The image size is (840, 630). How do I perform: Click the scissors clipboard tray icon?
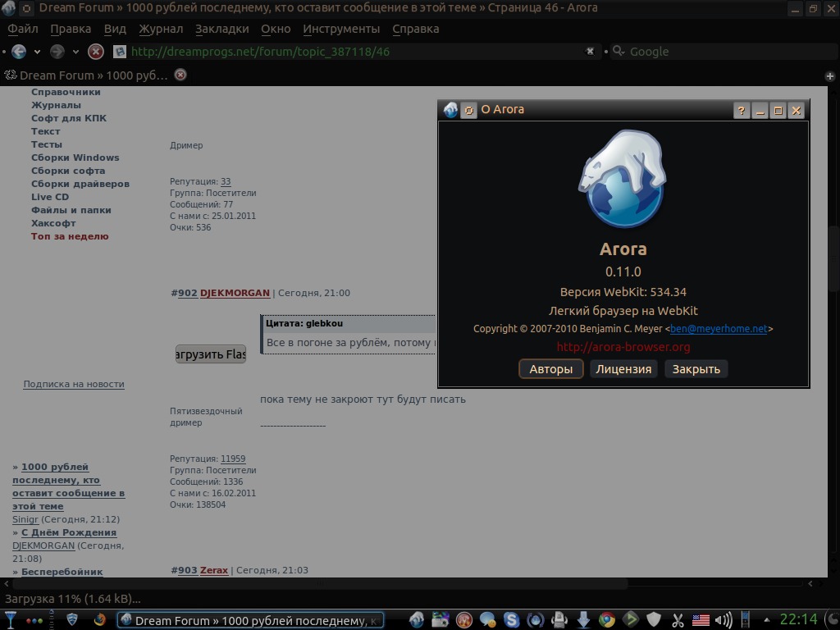[x=678, y=620]
